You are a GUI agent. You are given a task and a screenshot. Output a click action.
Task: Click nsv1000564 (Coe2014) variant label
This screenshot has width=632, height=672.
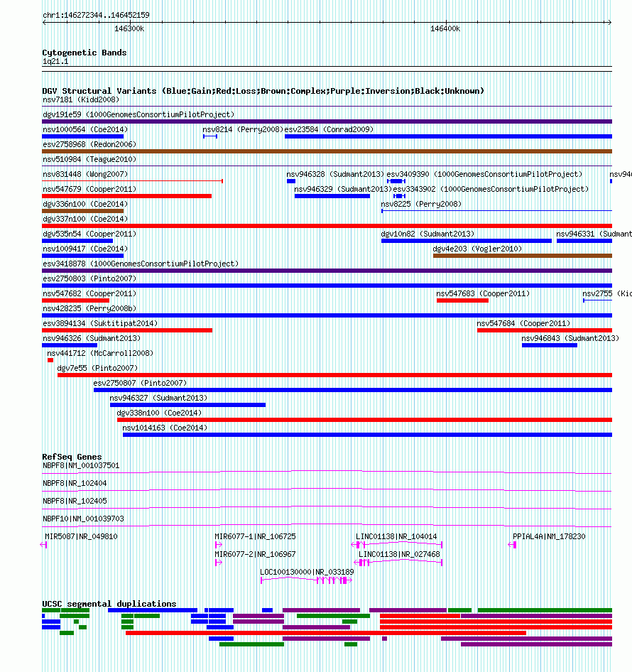point(85,129)
